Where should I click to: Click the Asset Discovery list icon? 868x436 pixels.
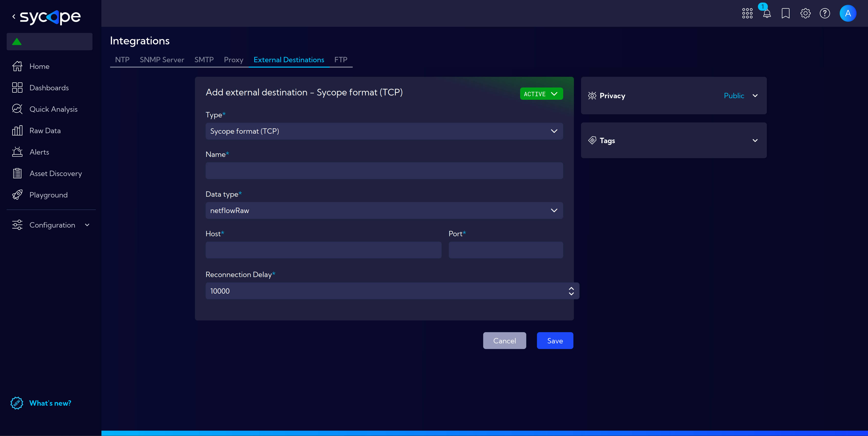pos(17,173)
